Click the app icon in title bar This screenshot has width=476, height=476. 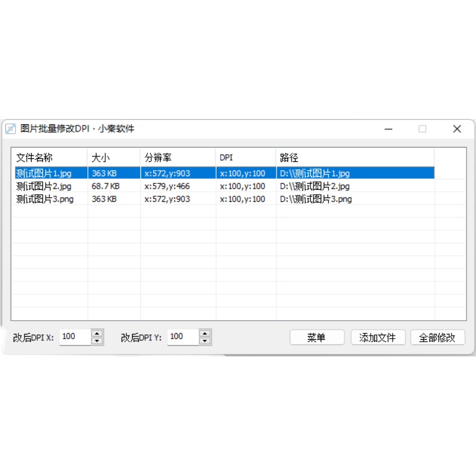[11, 129]
